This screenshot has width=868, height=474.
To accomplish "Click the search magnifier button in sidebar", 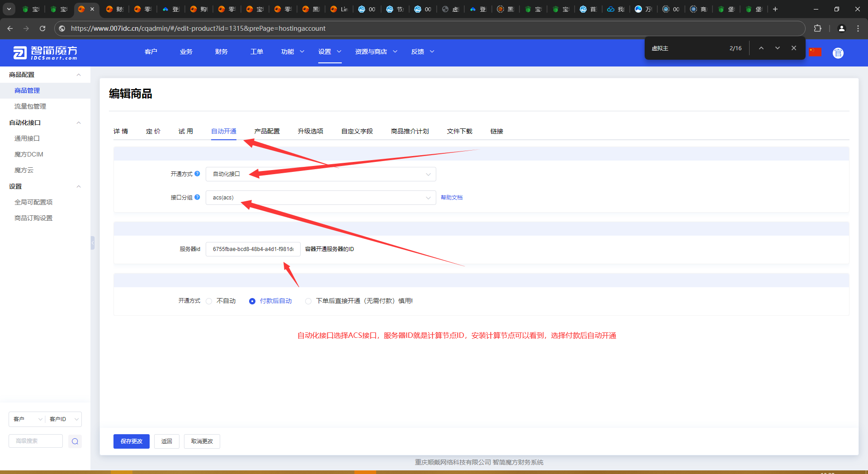I will pyautogui.click(x=75, y=441).
